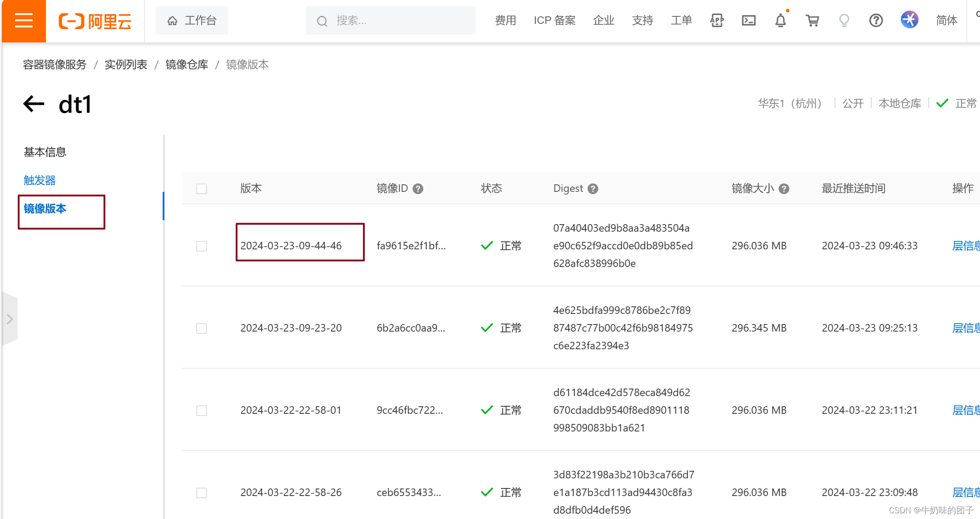
Task: Click version text 2024-03-23-09-23-20
Action: [291, 328]
